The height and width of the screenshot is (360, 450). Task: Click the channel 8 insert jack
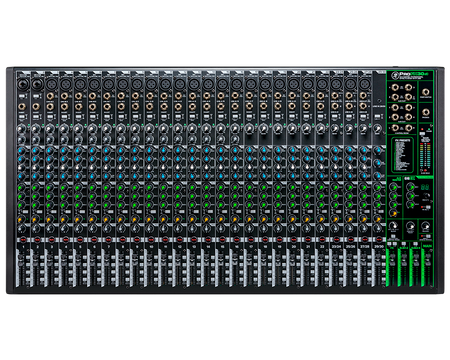(121, 107)
